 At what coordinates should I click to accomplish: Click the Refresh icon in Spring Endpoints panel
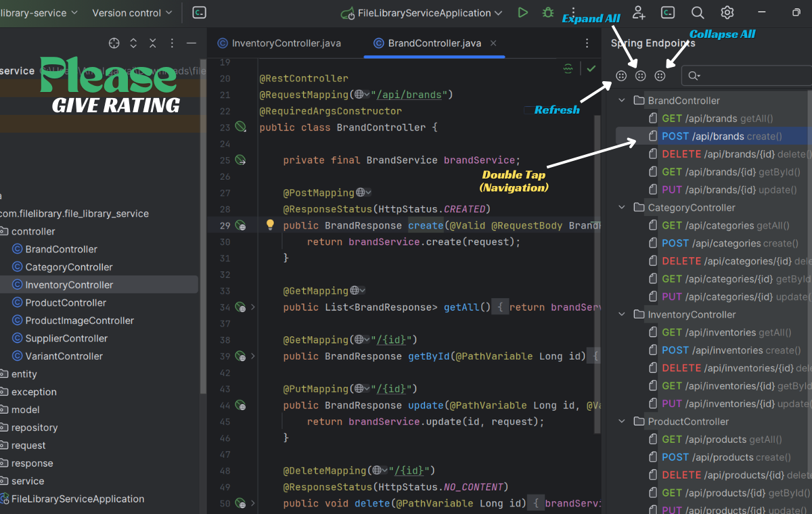tap(621, 76)
